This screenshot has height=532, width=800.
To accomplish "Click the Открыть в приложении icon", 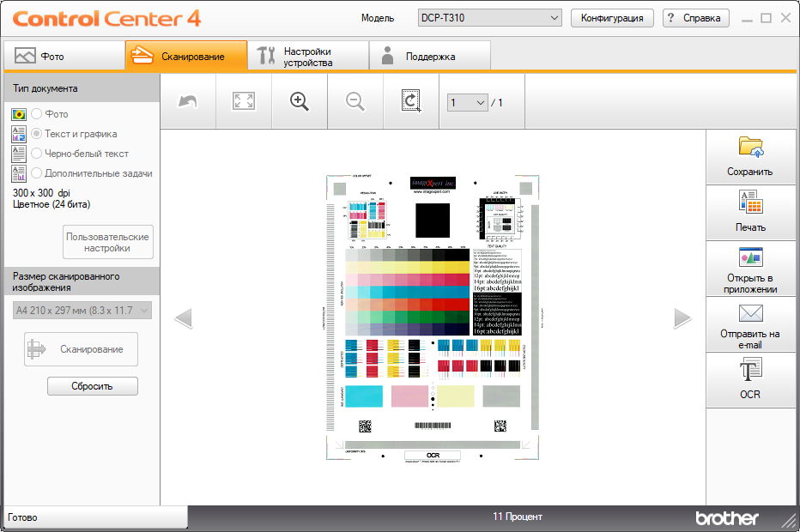I will coord(750,257).
